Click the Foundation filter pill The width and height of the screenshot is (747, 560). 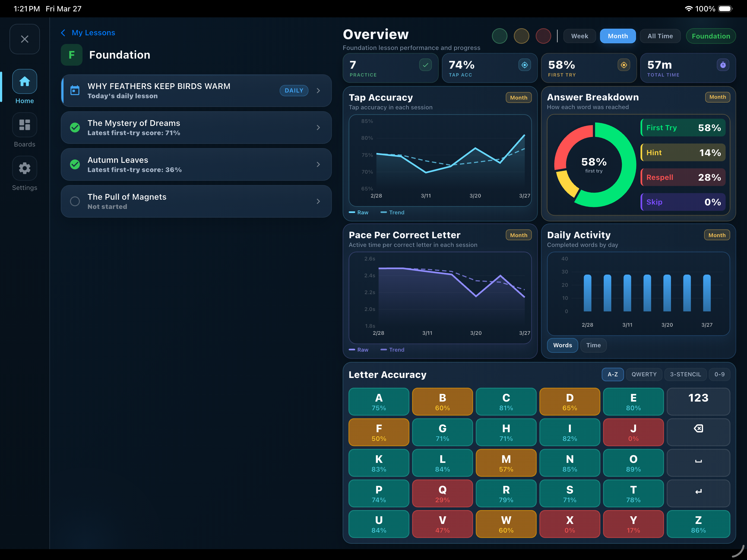pos(711,36)
